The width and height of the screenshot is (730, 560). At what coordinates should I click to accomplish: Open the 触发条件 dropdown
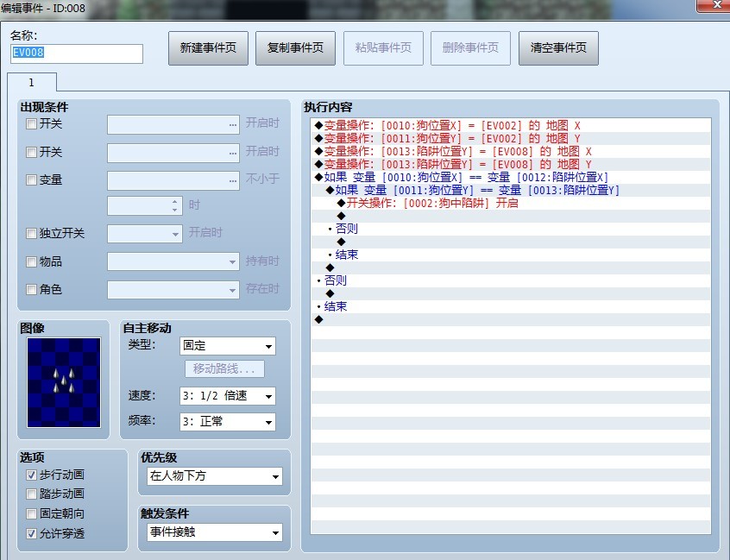pyautogui.click(x=215, y=532)
